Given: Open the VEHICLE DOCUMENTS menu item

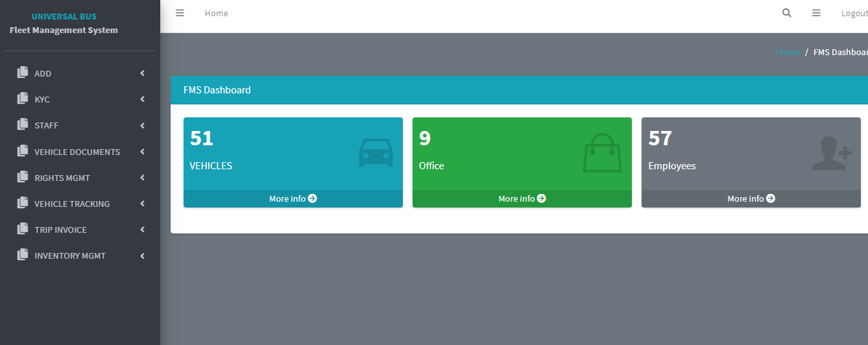Looking at the screenshot, I should (80, 152).
